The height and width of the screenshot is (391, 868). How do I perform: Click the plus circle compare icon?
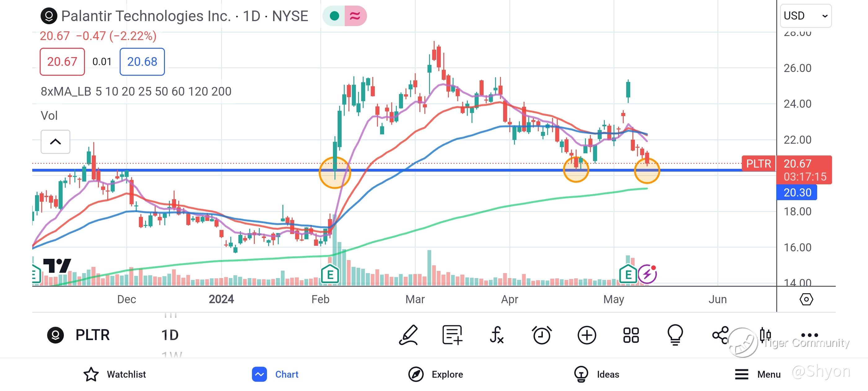tap(587, 335)
